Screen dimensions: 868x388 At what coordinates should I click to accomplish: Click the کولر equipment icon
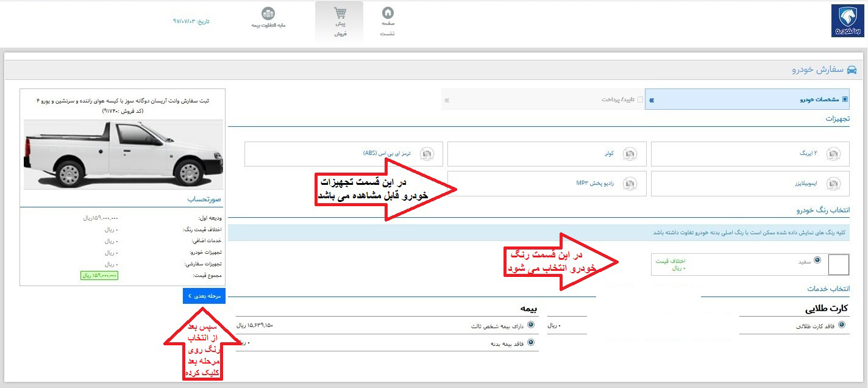point(630,154)
